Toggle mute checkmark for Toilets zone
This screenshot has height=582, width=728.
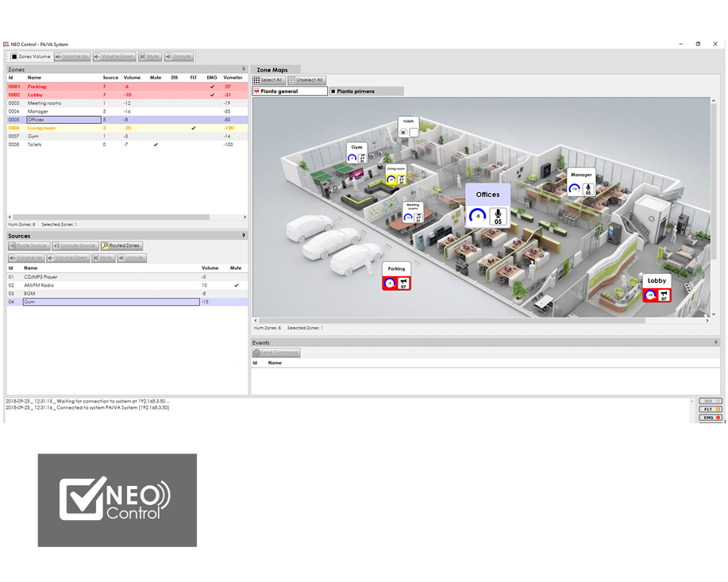point(156,145)
